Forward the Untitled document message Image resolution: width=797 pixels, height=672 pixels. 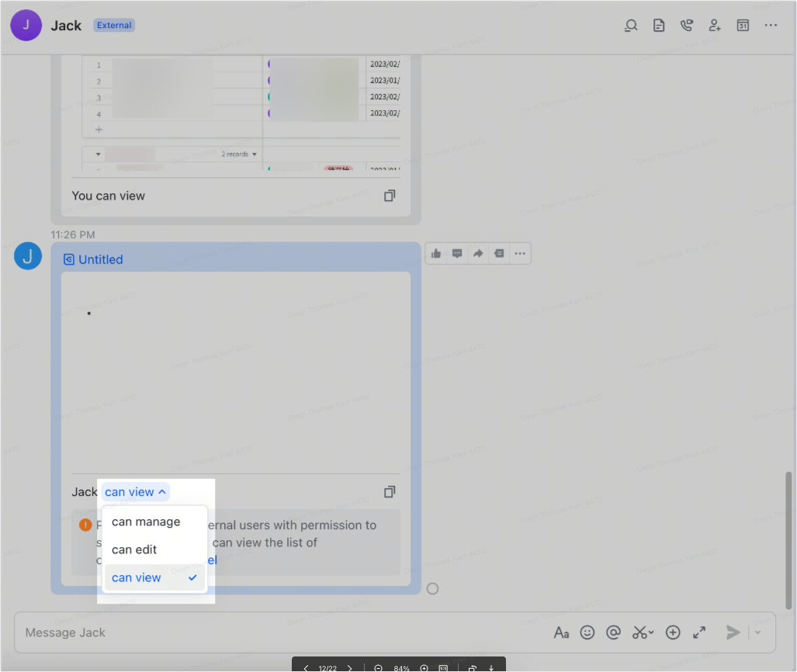(x=478, y=253)
